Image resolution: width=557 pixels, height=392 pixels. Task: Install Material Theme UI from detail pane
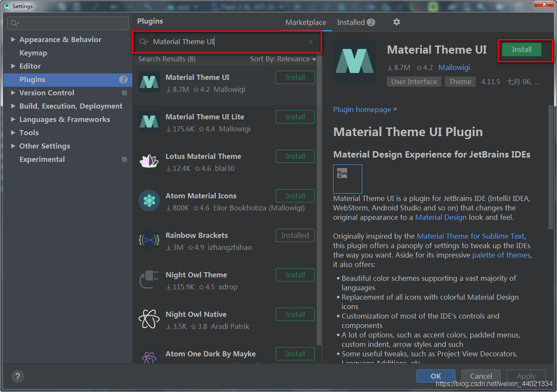[522, 49]
